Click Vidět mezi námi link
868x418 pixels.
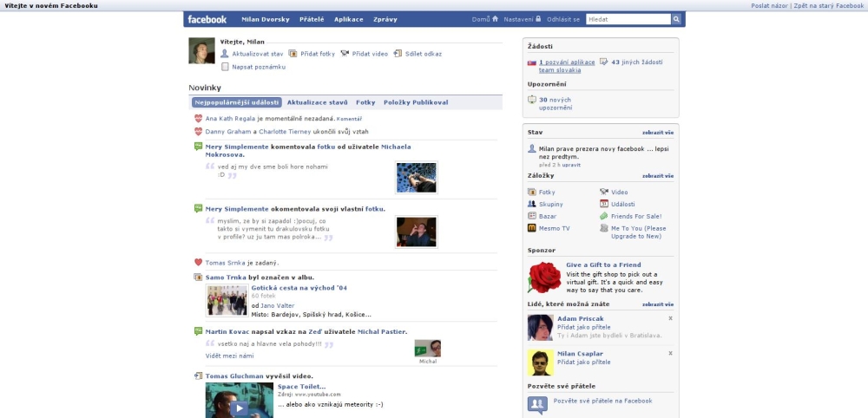click(x=230, y=356)
